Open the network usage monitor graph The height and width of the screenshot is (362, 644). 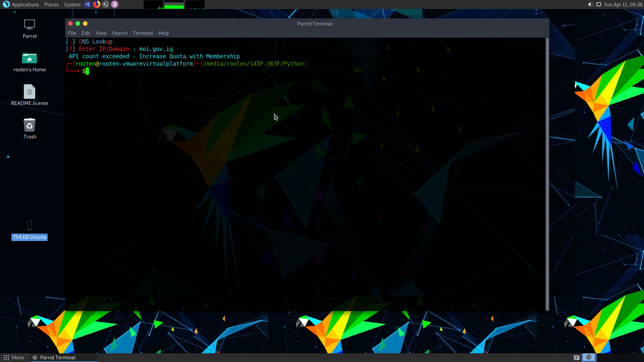pyautogui.click(x=195, y=4)
